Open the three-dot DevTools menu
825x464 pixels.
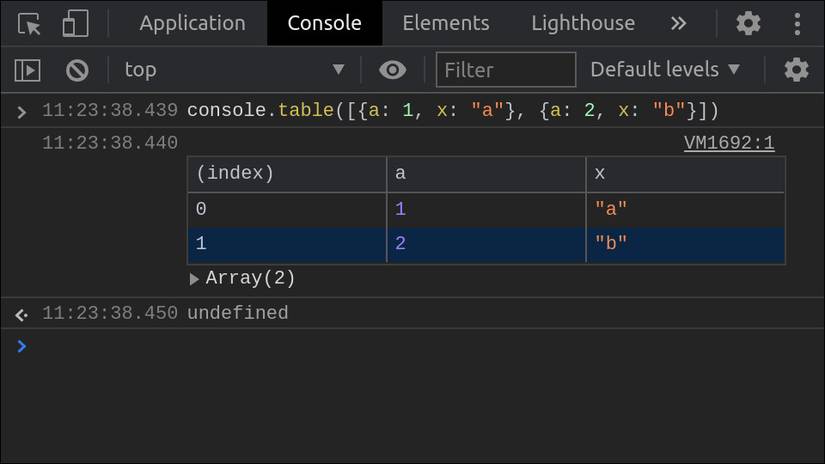pos(797,23)
